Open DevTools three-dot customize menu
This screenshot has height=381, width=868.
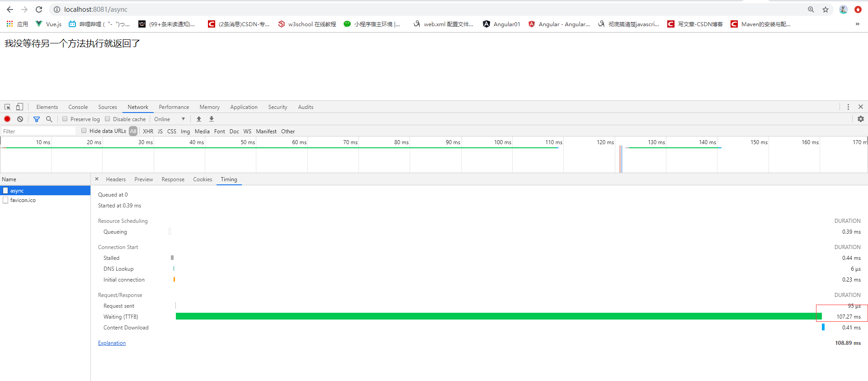click(848, 107)
